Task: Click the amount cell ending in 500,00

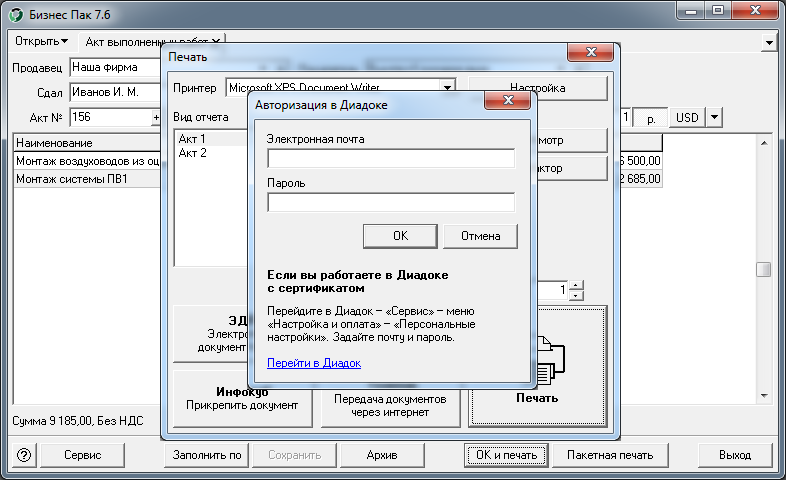Action: pos(641,161)
